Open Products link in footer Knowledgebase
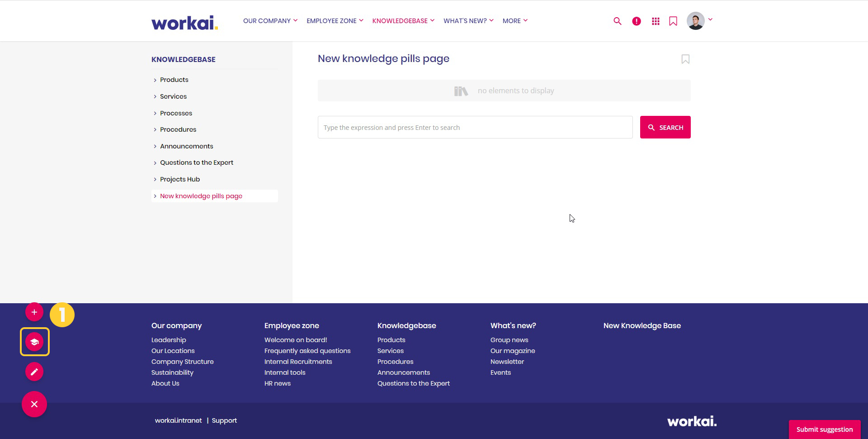This screenshot has height=439, width=868. [x=392, y=340]
